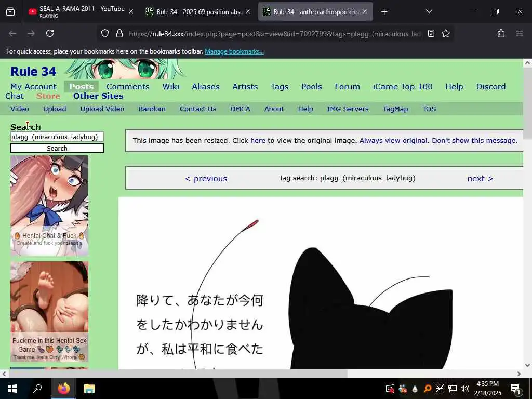Open Other Sites link
The image size is (532, 399).
[98, 96]
